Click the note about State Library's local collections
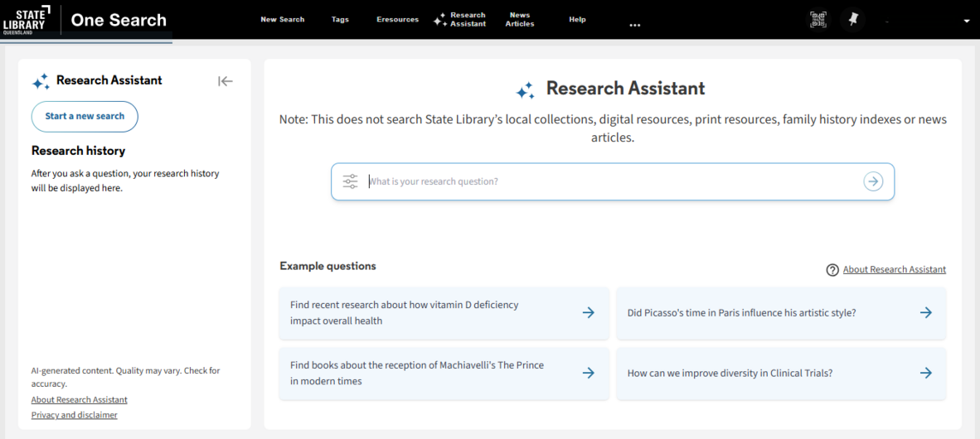 [613, 128]
